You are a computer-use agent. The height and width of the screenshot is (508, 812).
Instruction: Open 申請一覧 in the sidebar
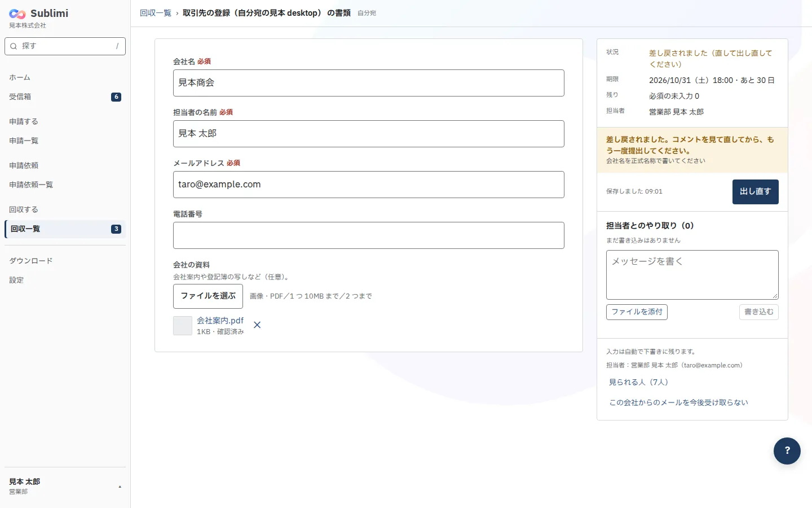click(65, 141)
